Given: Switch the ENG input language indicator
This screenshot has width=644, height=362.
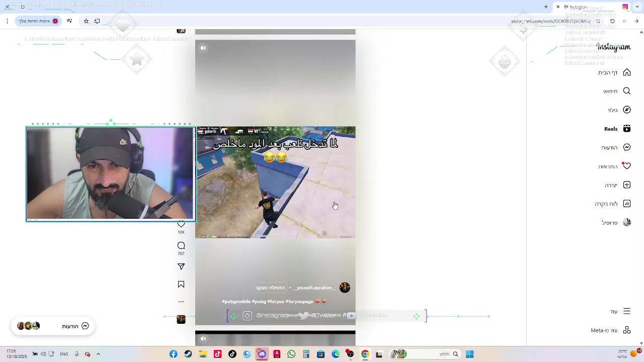Looking at the screenshot, I should 64,354.
